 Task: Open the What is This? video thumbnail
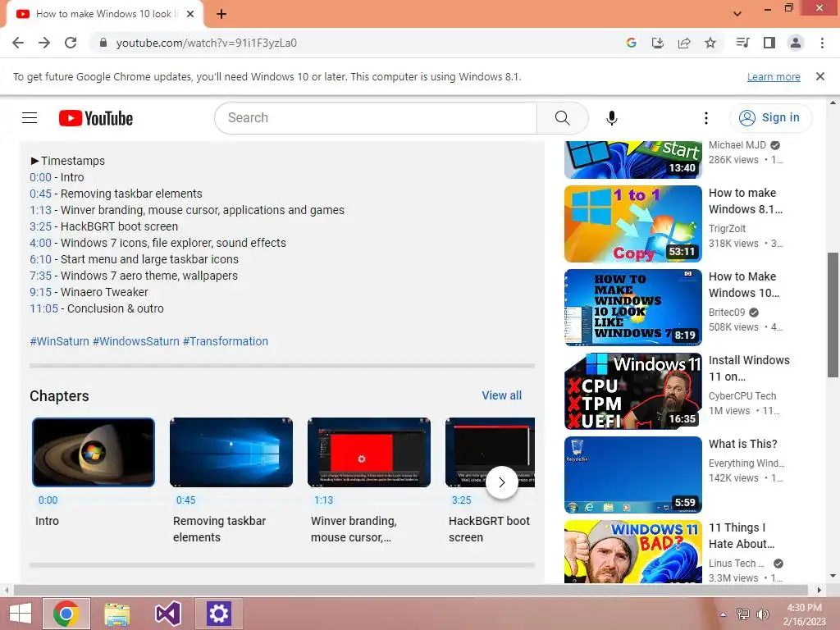(x=633, y=475)
